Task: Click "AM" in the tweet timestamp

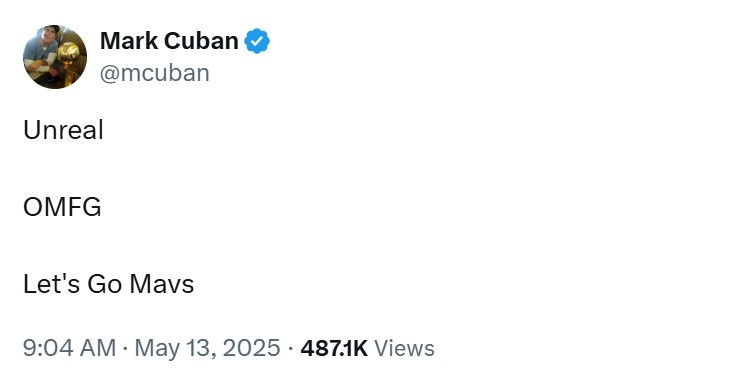Action: coord(98,348)
